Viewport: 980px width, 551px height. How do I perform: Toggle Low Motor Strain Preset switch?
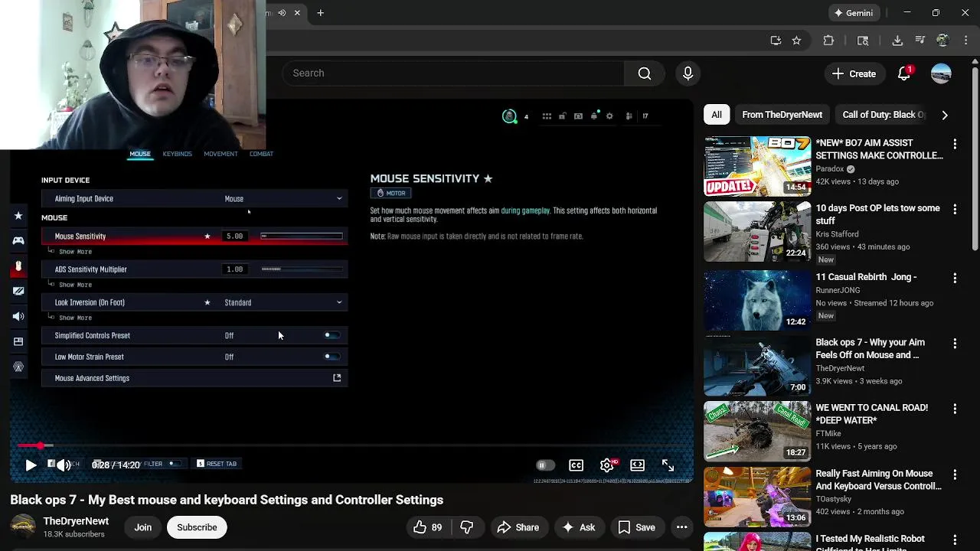coord(332,357)
